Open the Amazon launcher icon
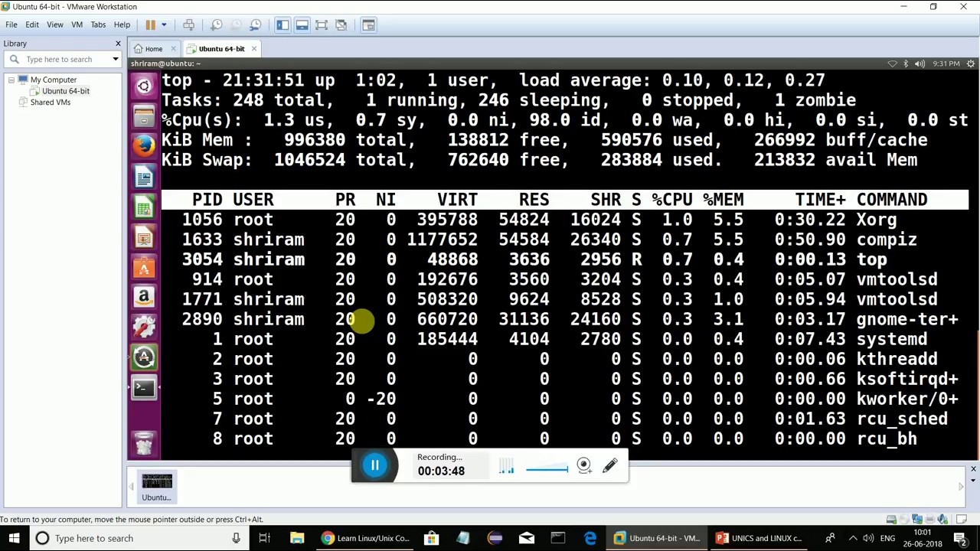The width and height of the screenshot is (980, 551). (144, 298)
